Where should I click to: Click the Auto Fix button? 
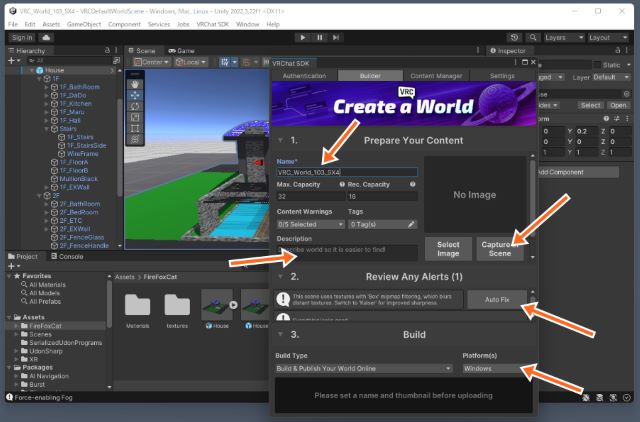point(497,300)
